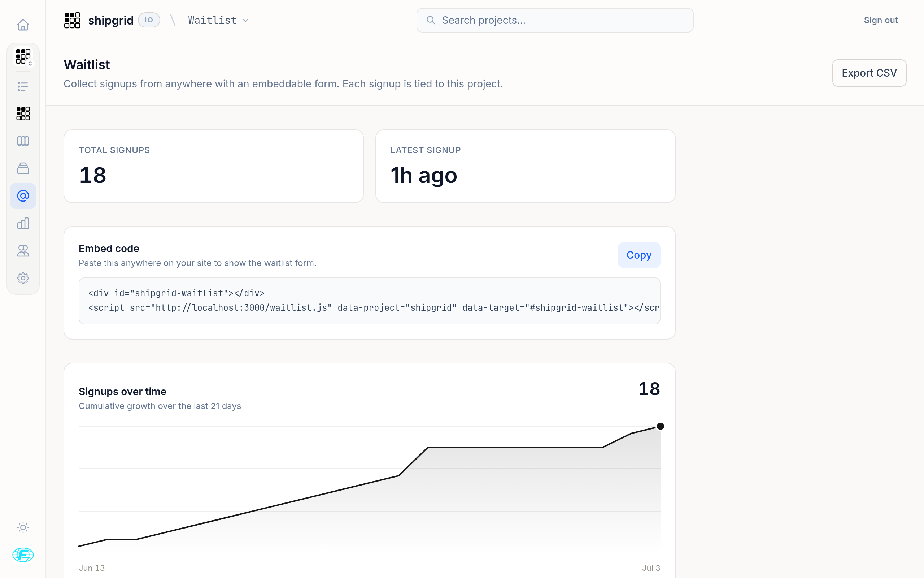Image resolution: width=924 pixels, height=578 pixels.
Task: Open the columns board sidebar icon
Action: 23,141
